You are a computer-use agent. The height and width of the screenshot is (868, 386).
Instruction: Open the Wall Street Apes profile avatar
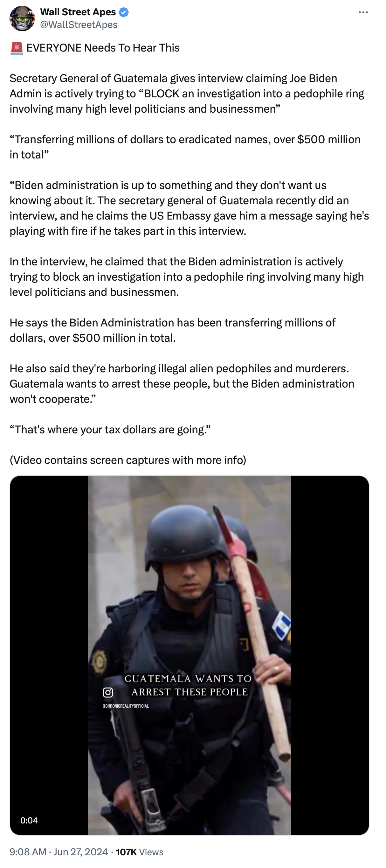tap(22, 18)
